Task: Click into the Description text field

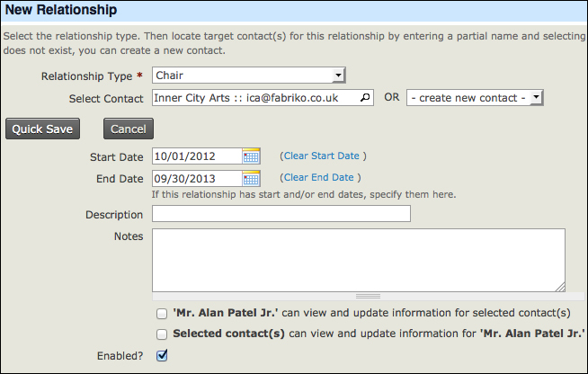Action: click(281, 213)
